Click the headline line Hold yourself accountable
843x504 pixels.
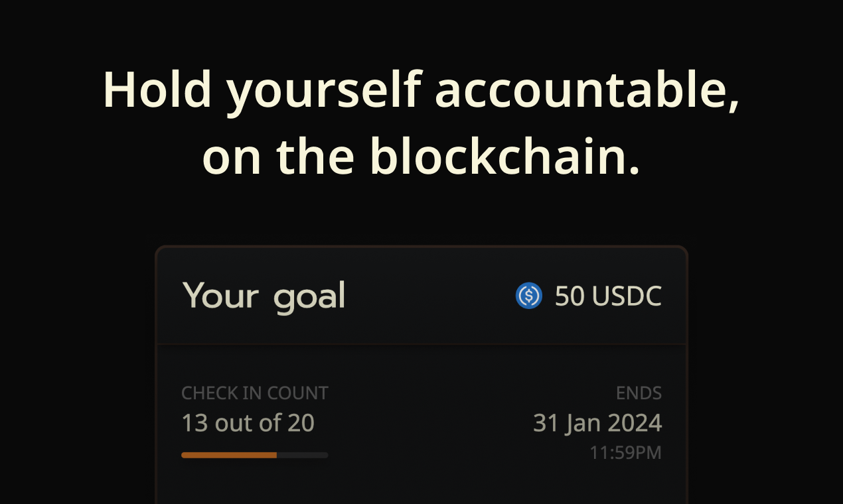click(x=421, y=91)
